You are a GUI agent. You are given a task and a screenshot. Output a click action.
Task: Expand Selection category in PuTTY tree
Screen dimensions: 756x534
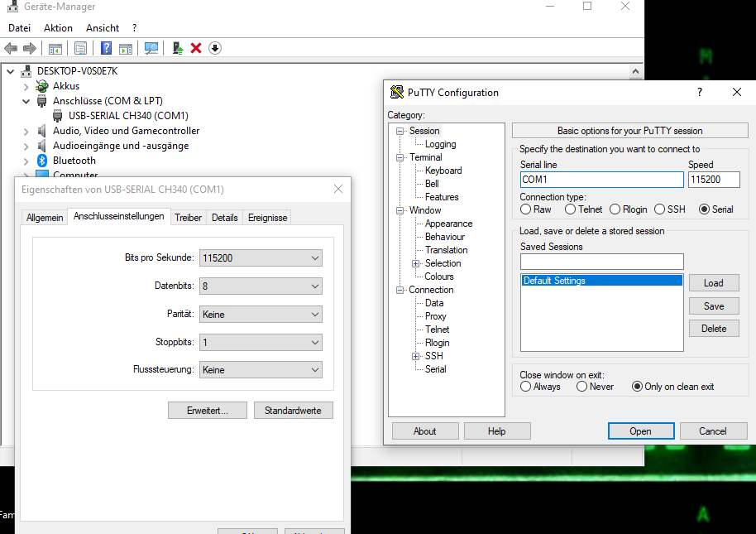415,263
